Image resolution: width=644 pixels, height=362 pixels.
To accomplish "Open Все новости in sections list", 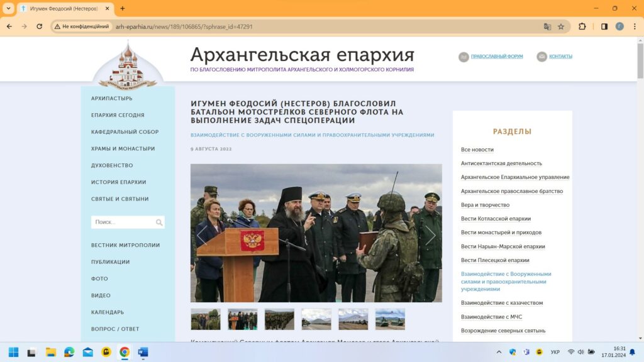I will (477, 150).
